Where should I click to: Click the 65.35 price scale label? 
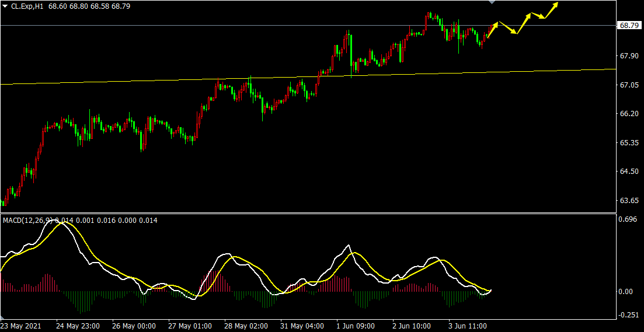click(628, 142)
